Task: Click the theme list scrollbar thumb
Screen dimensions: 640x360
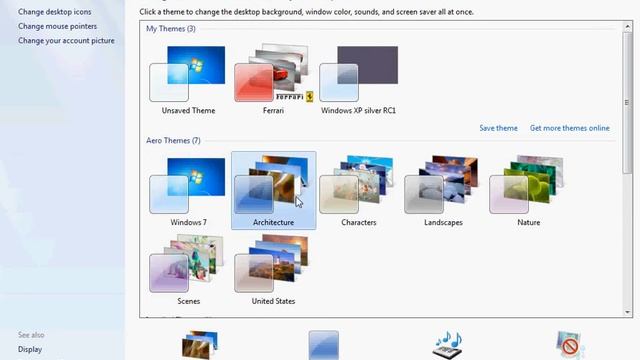Action: point(627,103)
